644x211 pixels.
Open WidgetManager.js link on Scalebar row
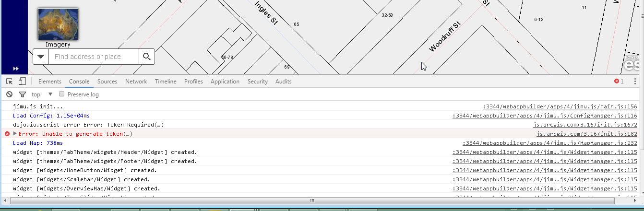click(545, 179)
